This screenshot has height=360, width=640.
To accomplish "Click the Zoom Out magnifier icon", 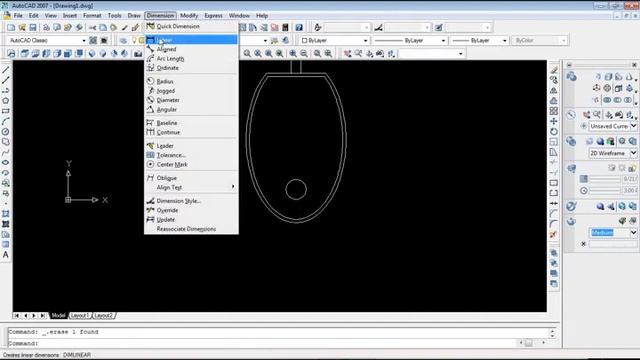I will point(304,53).
